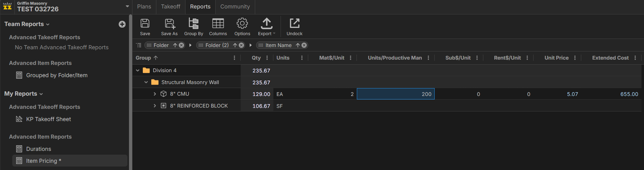Add a new team report with plus icon

point(122,24)
